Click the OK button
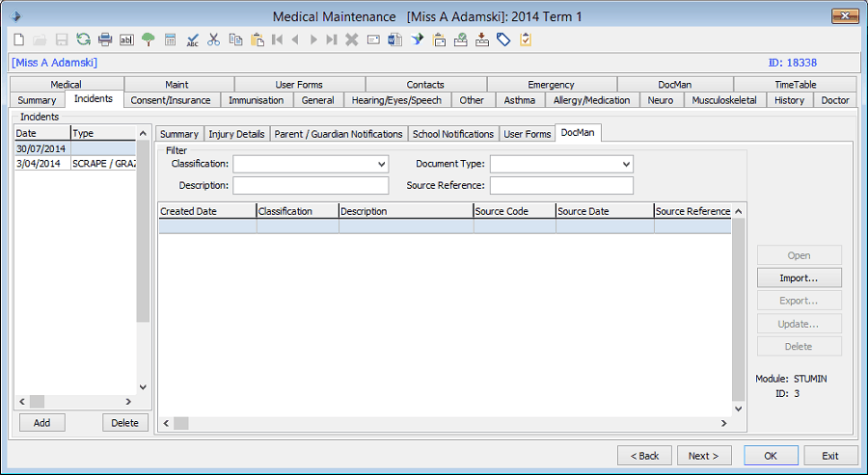The height and width of the screenshot is (475, 868). [771, 456]
